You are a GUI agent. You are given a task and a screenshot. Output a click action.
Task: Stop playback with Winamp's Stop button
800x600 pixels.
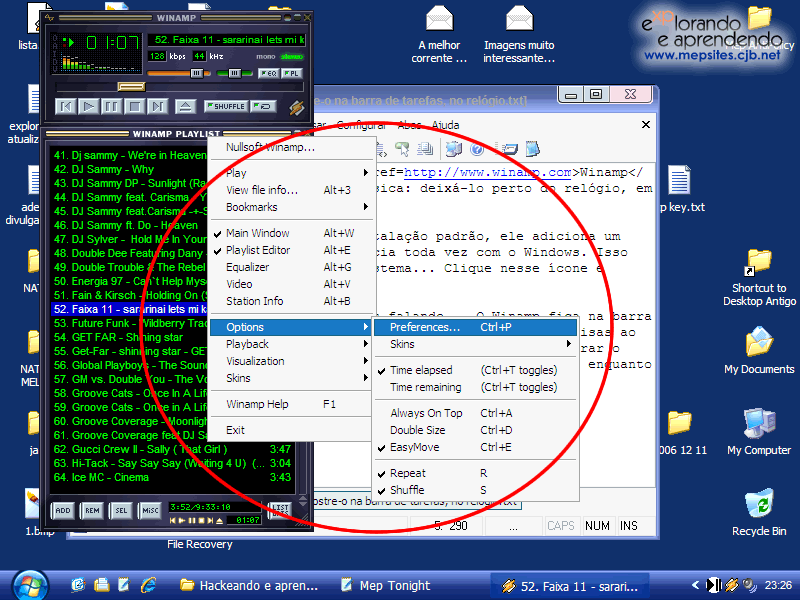click(135, 107)
